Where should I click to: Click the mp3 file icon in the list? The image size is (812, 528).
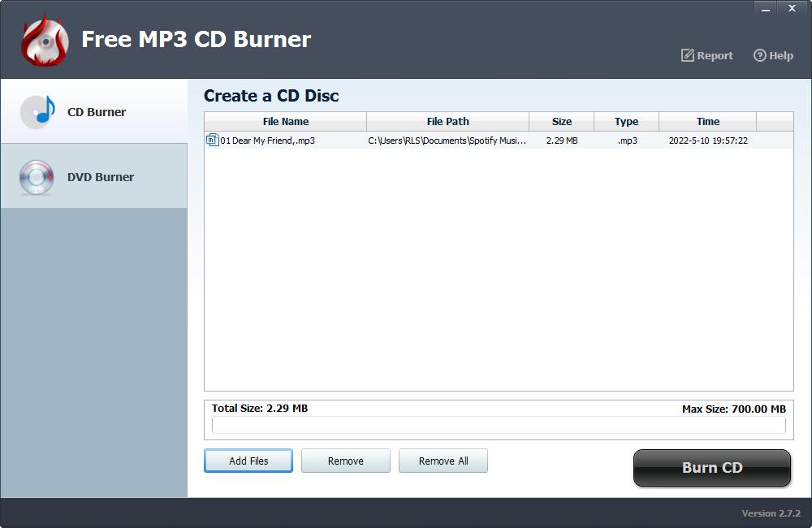coord(212,141)
